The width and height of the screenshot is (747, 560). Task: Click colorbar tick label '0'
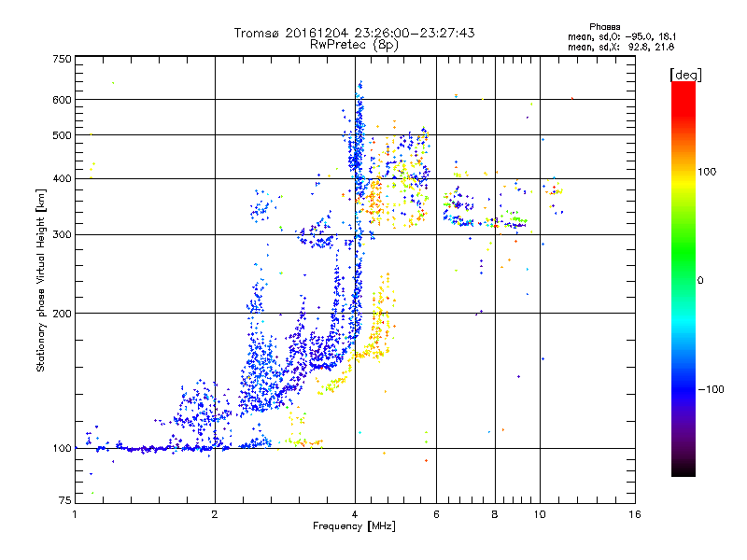700,281
